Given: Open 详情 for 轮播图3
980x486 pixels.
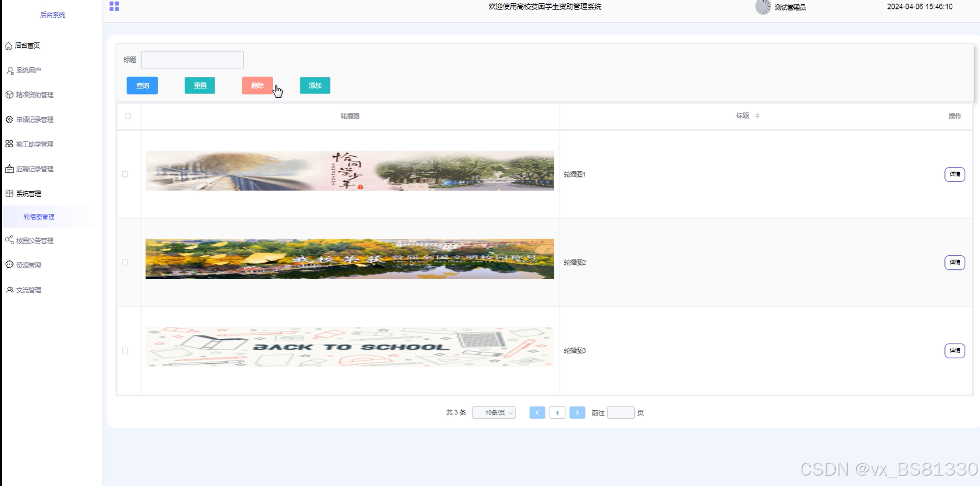Looking at the screenshot, I should click(x=954, y=351).
